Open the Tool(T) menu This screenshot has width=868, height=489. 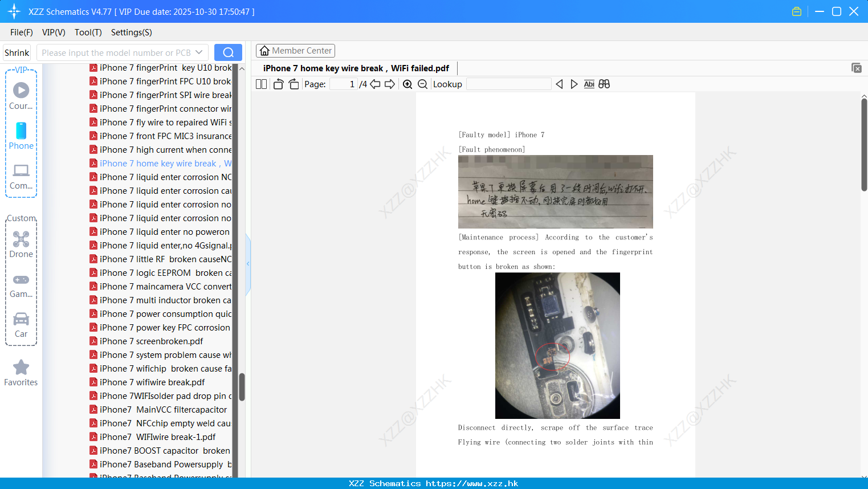pos(88,32)
